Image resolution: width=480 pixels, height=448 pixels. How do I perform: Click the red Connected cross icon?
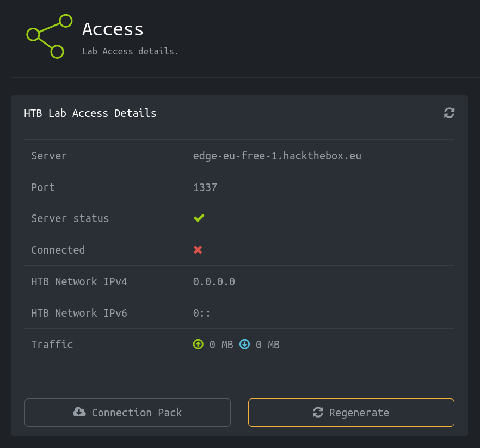(198, 250)
